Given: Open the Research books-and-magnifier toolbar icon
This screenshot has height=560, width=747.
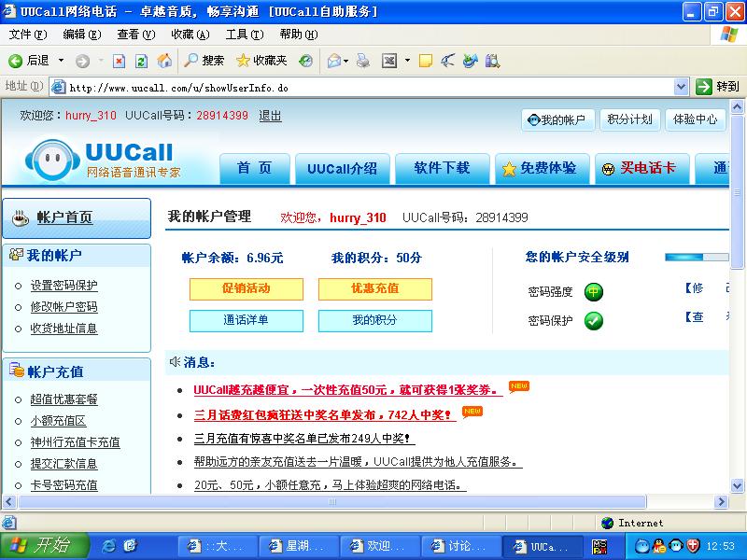Looking at the screenshot, I should [x=492, y=61].
